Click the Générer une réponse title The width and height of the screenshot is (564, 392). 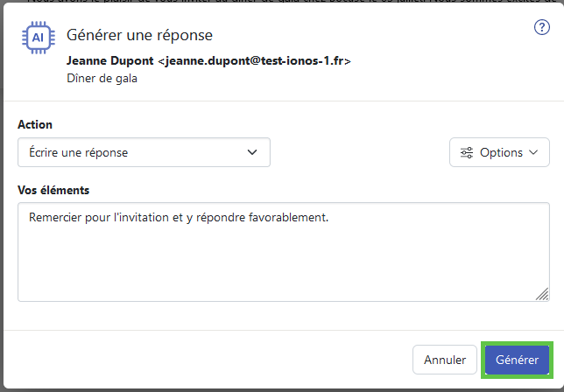point(139,35)
